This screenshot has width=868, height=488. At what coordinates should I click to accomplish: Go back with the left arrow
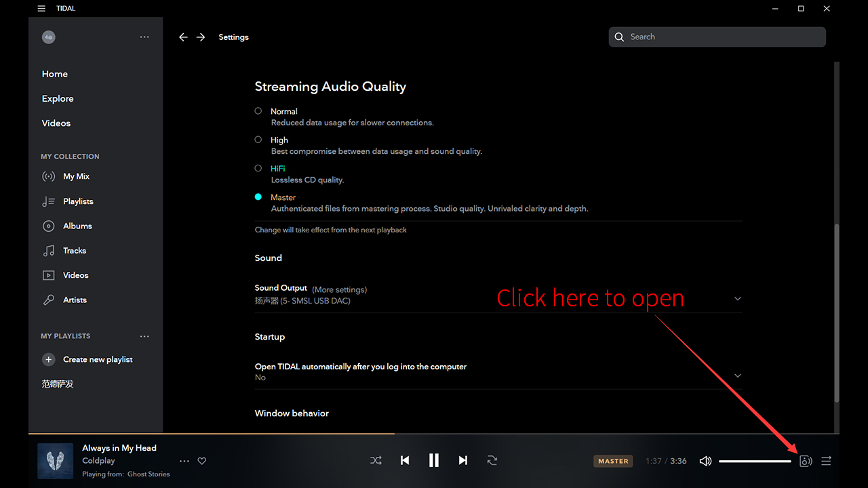pyautogui.click(x=183, y=37)
